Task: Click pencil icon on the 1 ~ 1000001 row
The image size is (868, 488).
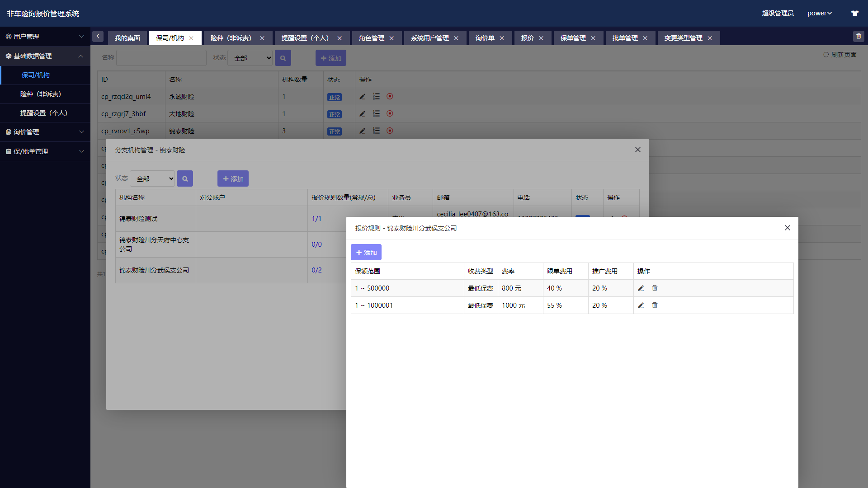Action: coord(641,305)
